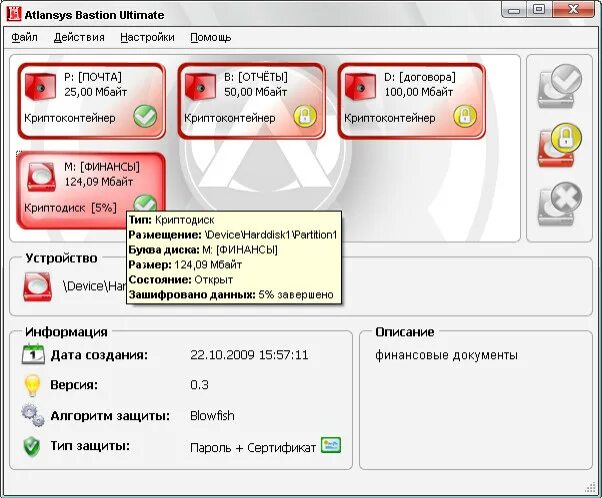Click the Пароль + Сертификат value
Image resolution: width=602 pixels, height=498 pixels.
pos(253,448)
